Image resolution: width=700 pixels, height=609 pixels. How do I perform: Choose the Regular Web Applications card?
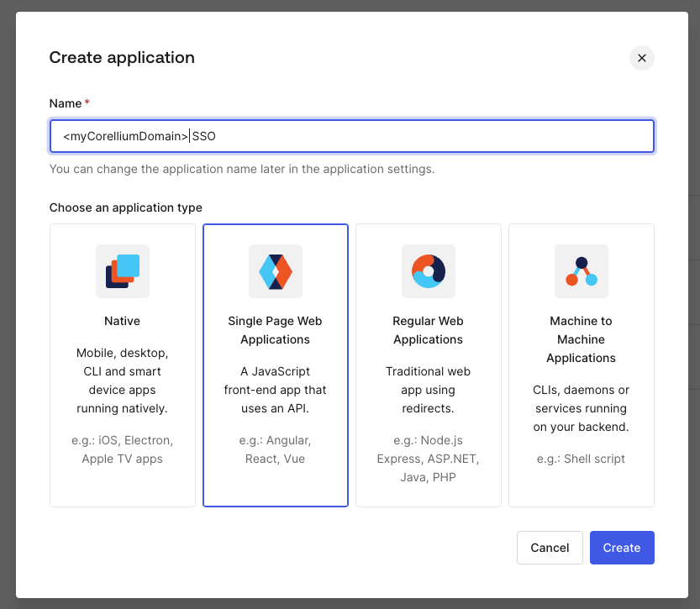[428, 365]
